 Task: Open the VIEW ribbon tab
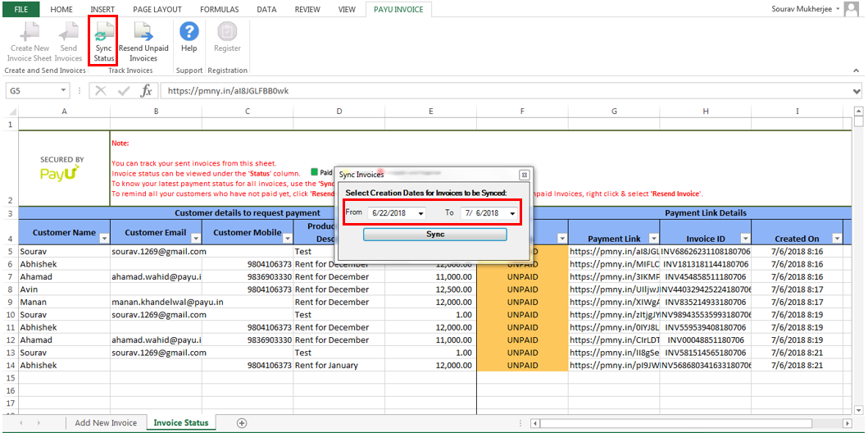(347, 9)
